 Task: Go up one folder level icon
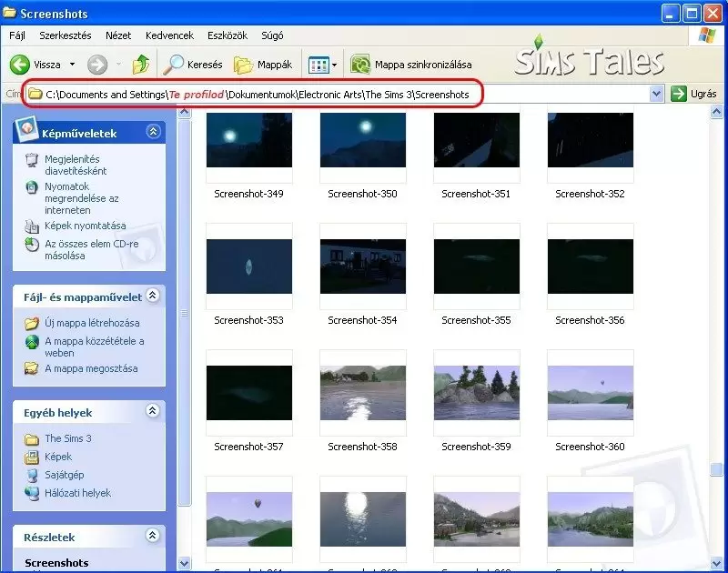(x=141, y=65)
